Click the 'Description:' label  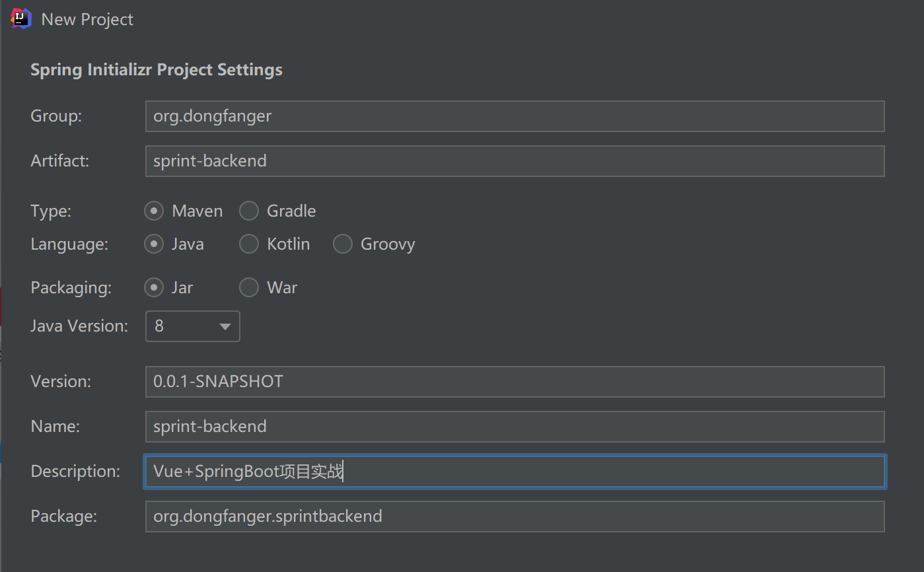click(75, 472)
